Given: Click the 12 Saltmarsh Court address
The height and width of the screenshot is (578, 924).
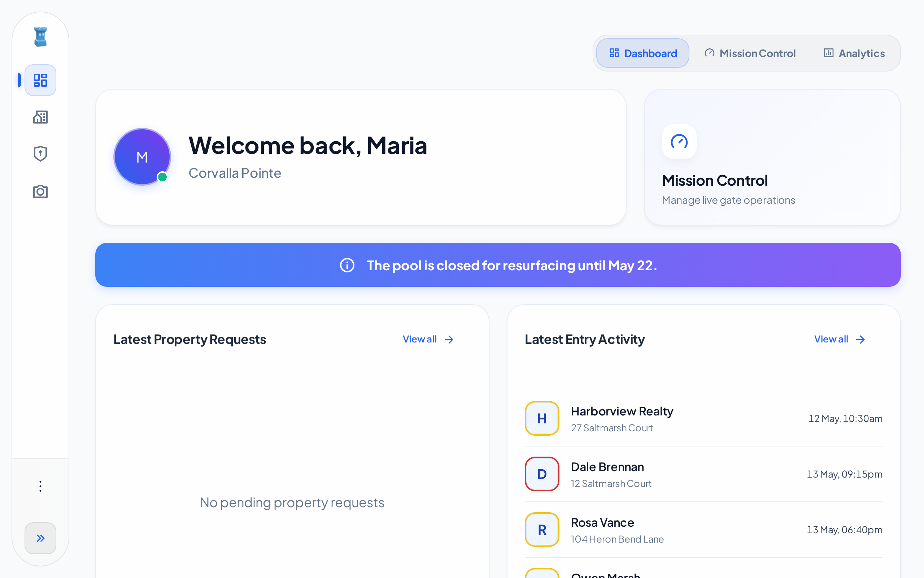Looking at the screenshot, I should click(611, 484).
